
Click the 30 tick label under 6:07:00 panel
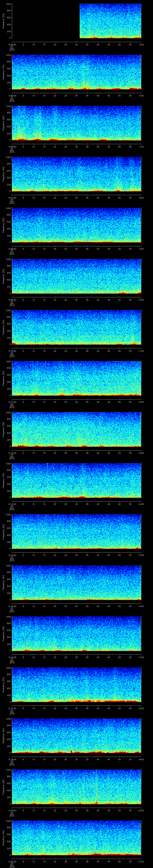[77, 197]
